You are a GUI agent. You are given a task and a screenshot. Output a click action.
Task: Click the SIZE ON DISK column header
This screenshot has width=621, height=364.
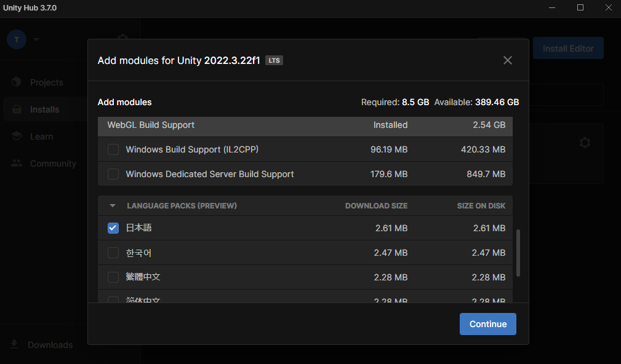pyautogui.click(x=481, y=206)
